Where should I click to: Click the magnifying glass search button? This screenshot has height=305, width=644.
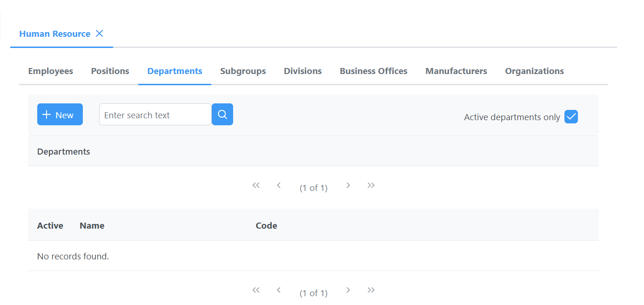click(x=222, y=115)
